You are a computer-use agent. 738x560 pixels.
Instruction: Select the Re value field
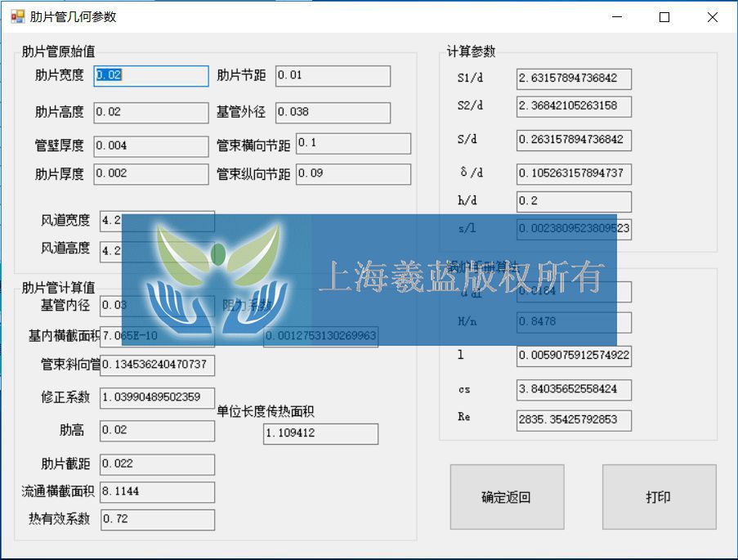click(x=574, y=420)
